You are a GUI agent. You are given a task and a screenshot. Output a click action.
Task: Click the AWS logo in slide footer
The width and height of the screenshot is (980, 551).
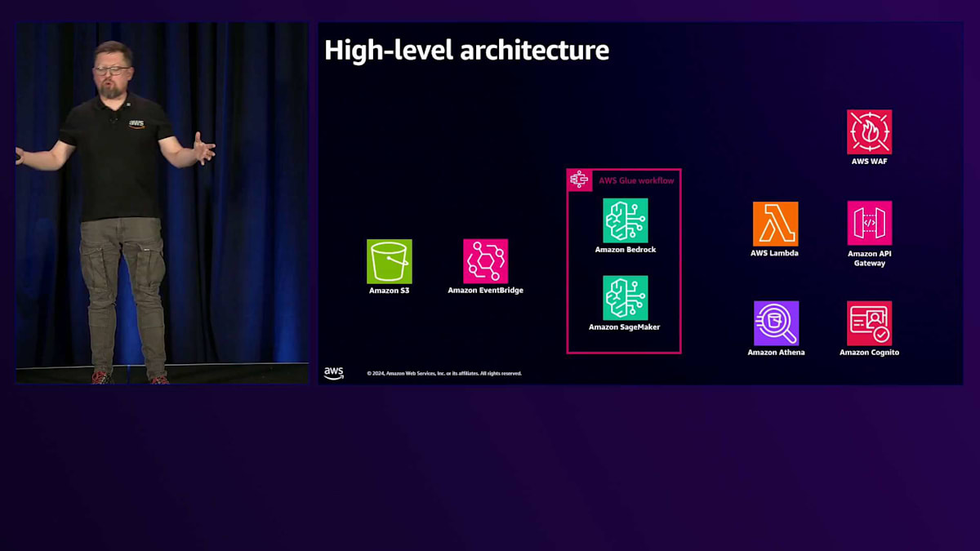point(334,373)
